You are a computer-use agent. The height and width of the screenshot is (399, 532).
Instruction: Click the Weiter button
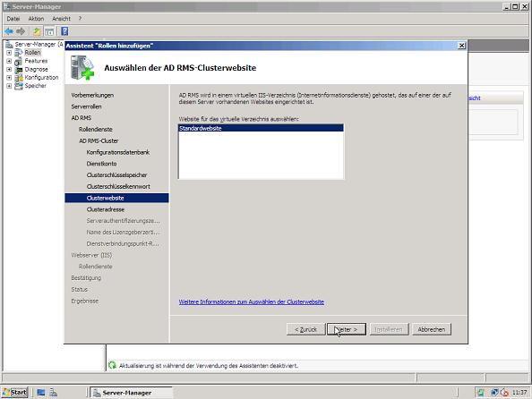[347, 329]
